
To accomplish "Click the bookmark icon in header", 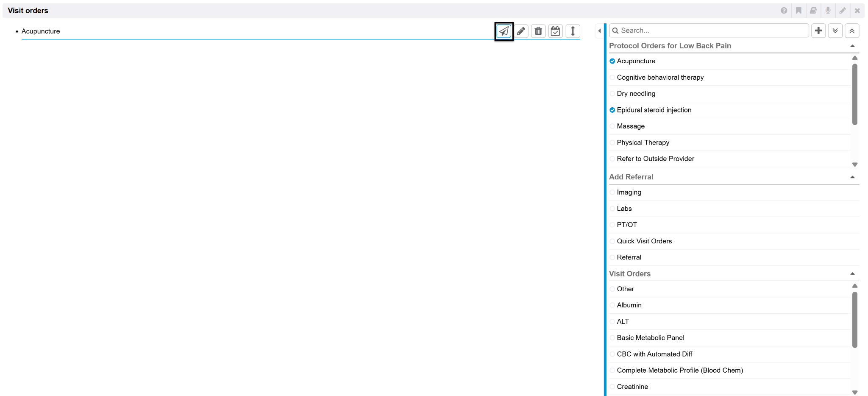I will point(798,11).
